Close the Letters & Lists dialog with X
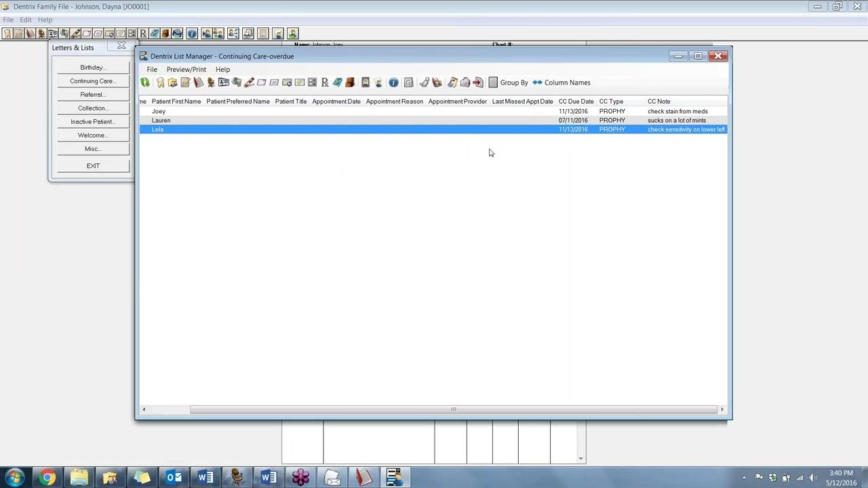 [x=121, y=45]
